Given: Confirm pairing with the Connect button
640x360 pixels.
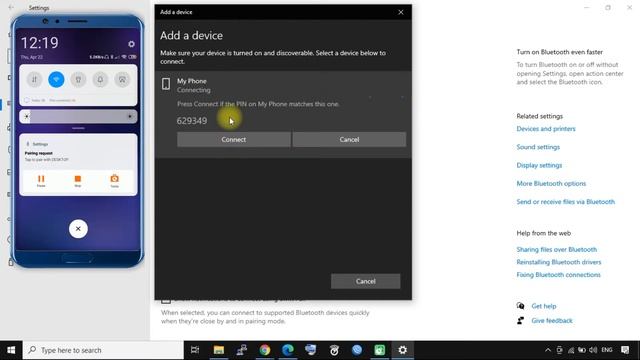Looking at the screenshot, I should pos(233,140).
